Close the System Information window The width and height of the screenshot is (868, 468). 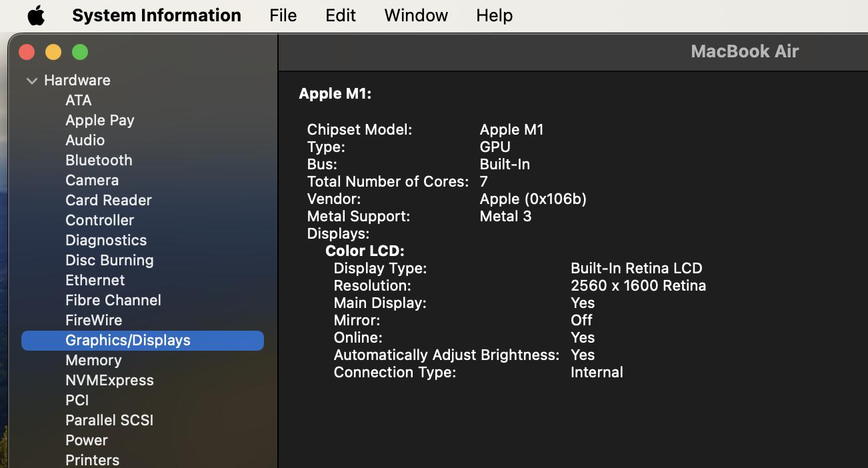[27, 52]
